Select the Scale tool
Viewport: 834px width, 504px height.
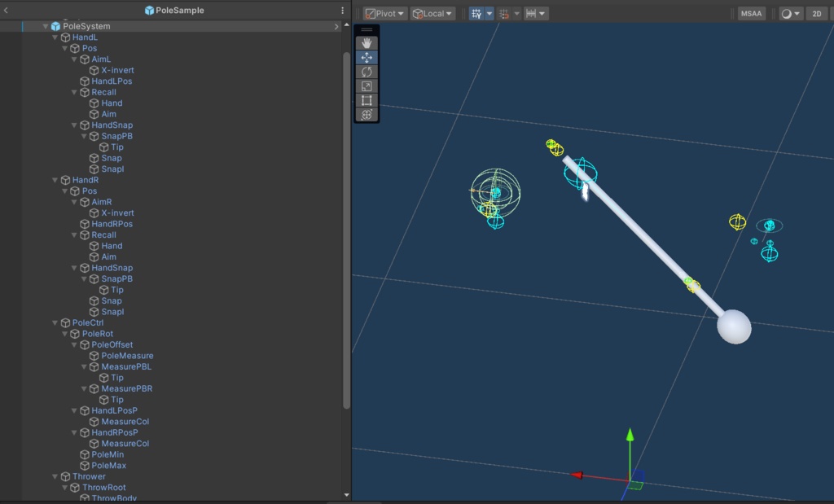click(x=367, y=86)
